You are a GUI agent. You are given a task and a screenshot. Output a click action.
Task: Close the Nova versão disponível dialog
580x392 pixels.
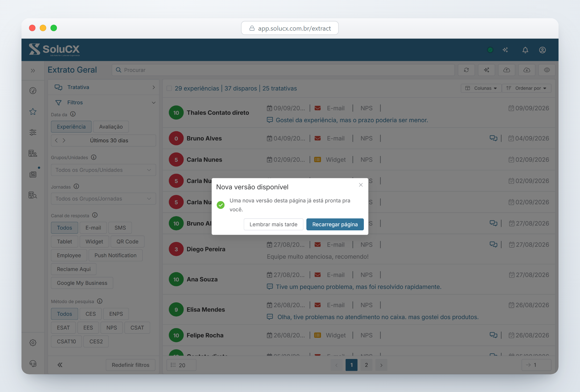click(x=361, y=185)
